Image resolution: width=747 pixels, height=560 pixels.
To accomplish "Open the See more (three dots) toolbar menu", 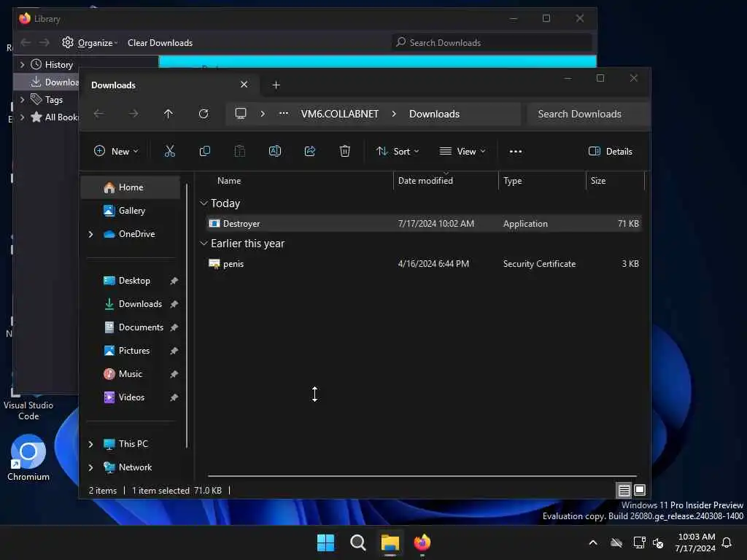I will (516, 152).
